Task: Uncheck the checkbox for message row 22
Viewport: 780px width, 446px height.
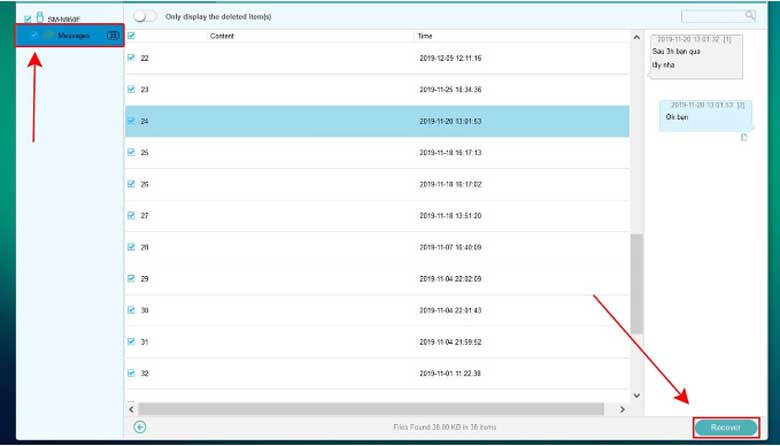Action: tap(131, 59)
